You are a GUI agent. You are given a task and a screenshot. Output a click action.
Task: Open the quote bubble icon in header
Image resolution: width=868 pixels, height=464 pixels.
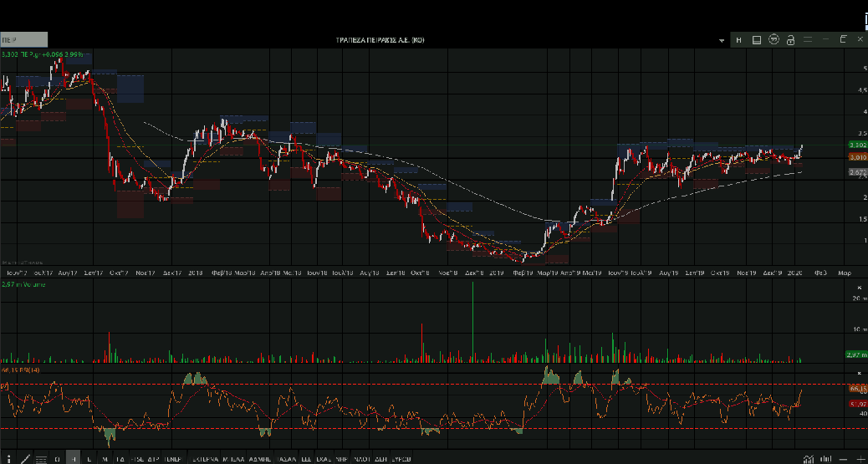point(774,39)
